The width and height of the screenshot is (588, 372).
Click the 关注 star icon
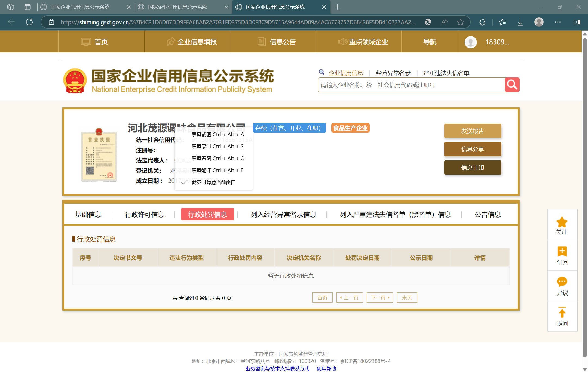point(562,222)
